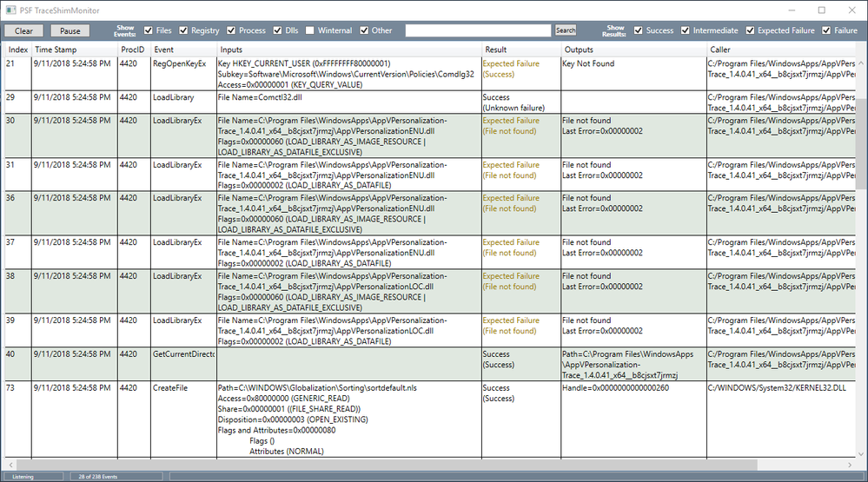
Task: Run the Search button
Action: click(x=565, y=30)
